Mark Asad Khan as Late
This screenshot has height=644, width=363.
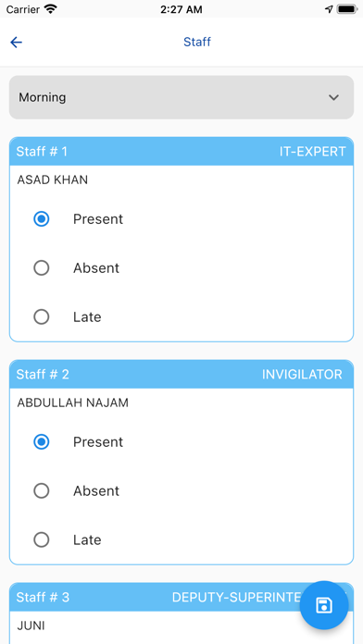click(42, 316)
